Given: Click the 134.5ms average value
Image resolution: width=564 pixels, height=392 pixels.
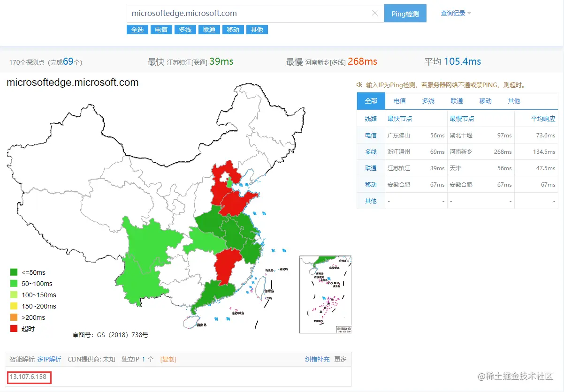Looking at the screenshot, I should (544, 151).
